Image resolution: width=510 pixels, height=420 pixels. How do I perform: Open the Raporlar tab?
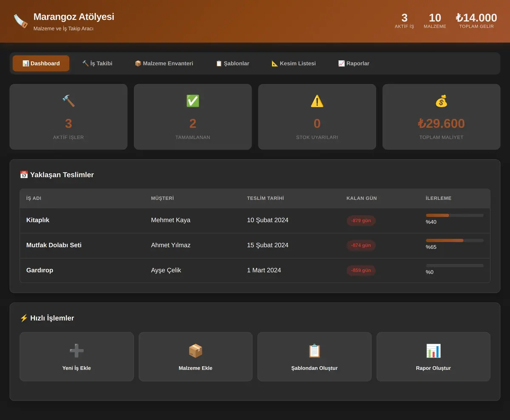(x=354, y=63)
